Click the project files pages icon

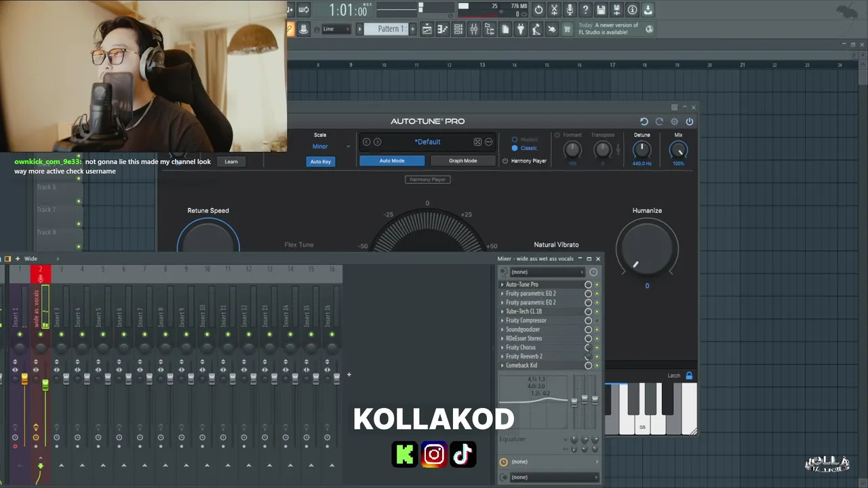tap(505, 29)
